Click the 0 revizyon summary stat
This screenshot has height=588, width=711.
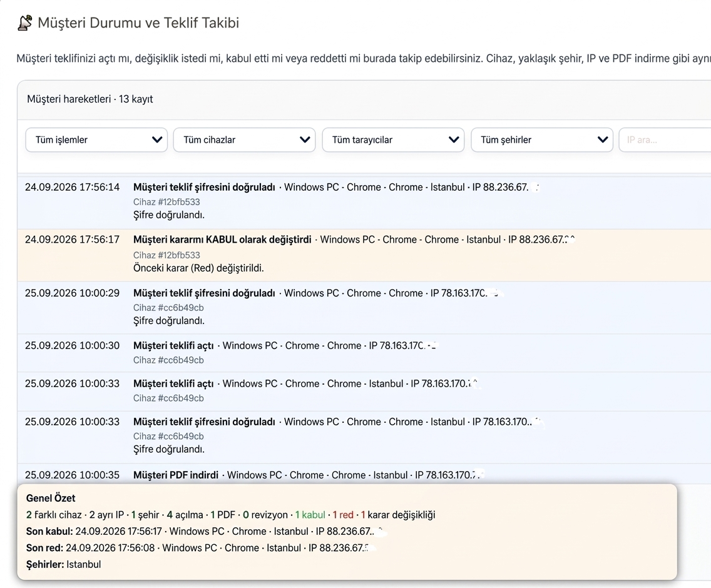coord(265,515)
